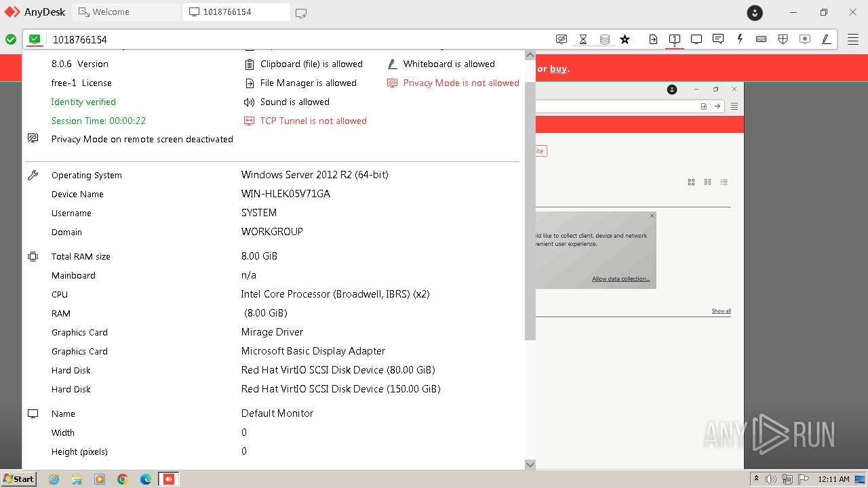Click the 'Identity verified' status text

[83, 102]
